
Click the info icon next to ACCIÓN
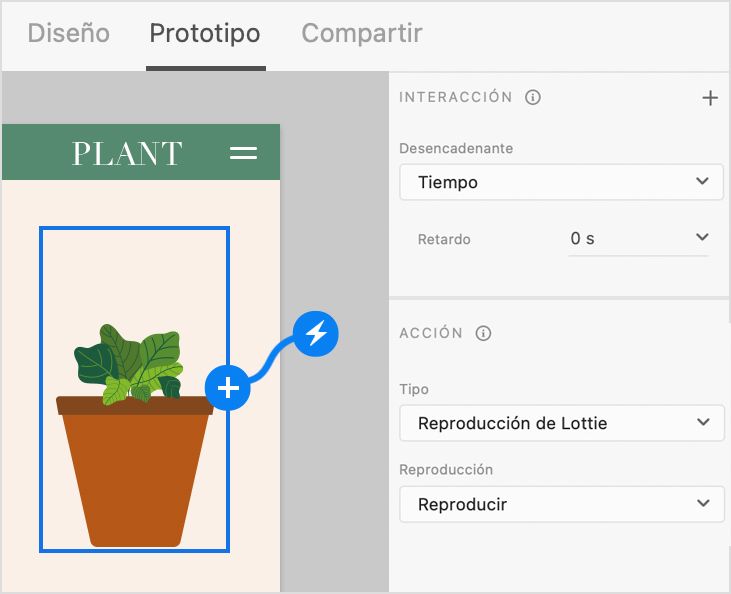tap(483, 333)
